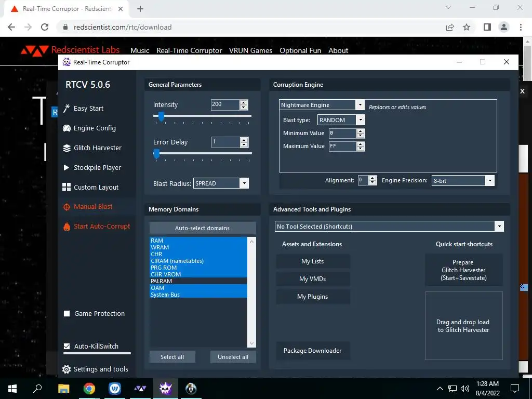Viewport: 532px width, 399px height.
Task: Click the Auto-select domains button
Action: click(x=203, y=228)
